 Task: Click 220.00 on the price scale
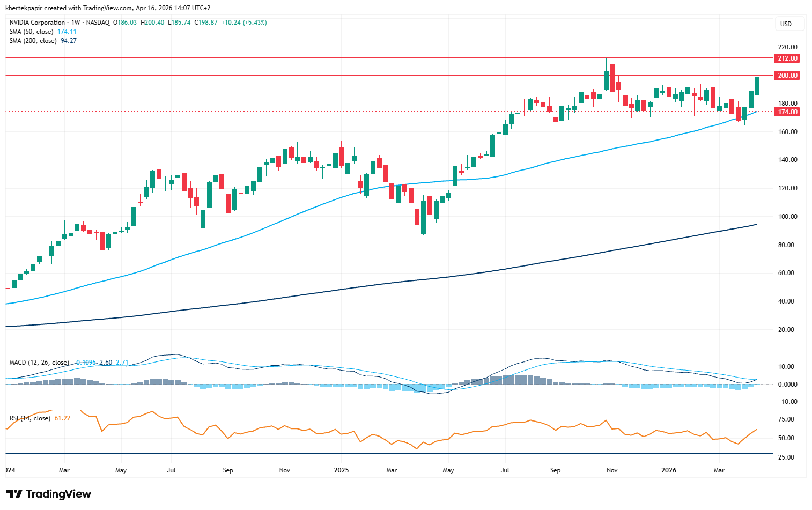[x=787, y=47]
